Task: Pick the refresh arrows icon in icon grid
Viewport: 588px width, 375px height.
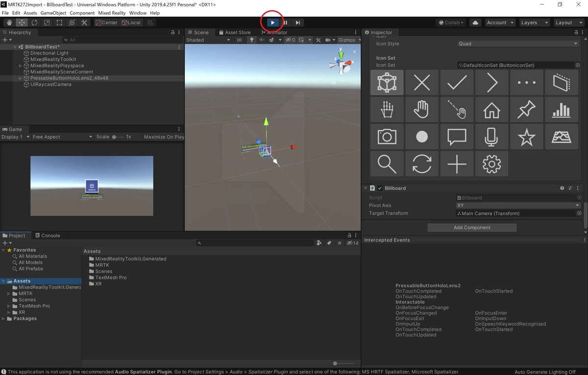Action: pos(422,164)
